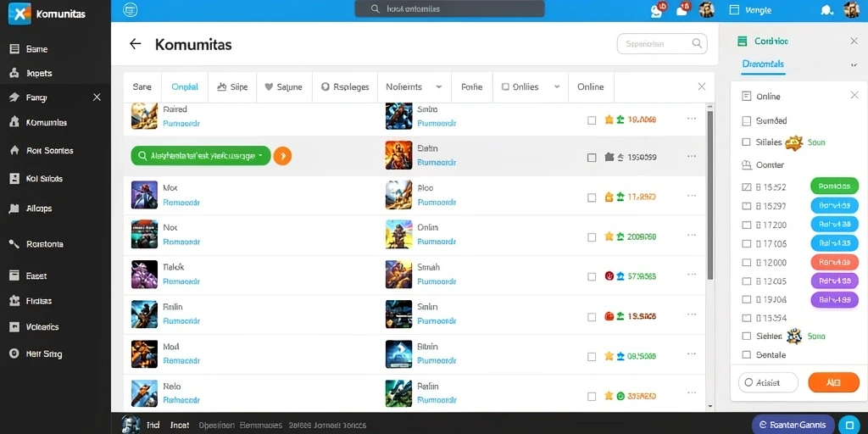
Task: Select the Dranmtals tab in right panel
Action: coord(763,64)
